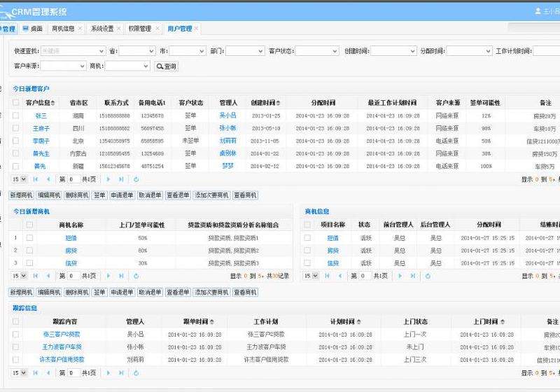This screenshot has height=392, width=560.
Task: Open the 快速查找 combo box
Action: [x=73, y=51]
